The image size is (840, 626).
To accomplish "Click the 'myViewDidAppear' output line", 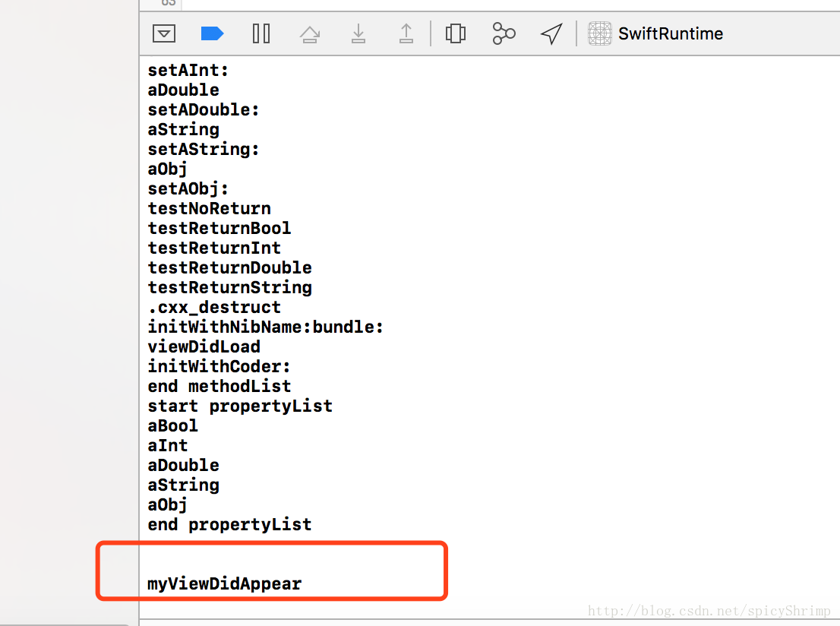I will (225, 583).
